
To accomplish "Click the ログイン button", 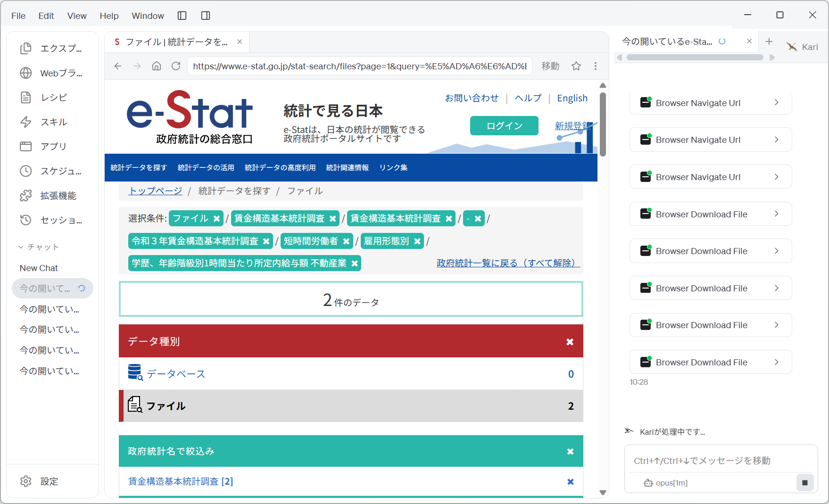I will coord(504,126).
